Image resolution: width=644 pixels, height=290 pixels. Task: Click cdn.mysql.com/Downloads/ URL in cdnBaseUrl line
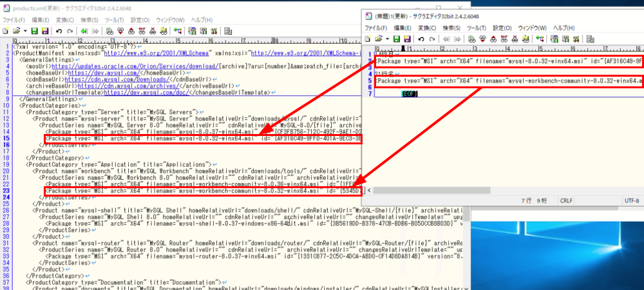(117, 79)
